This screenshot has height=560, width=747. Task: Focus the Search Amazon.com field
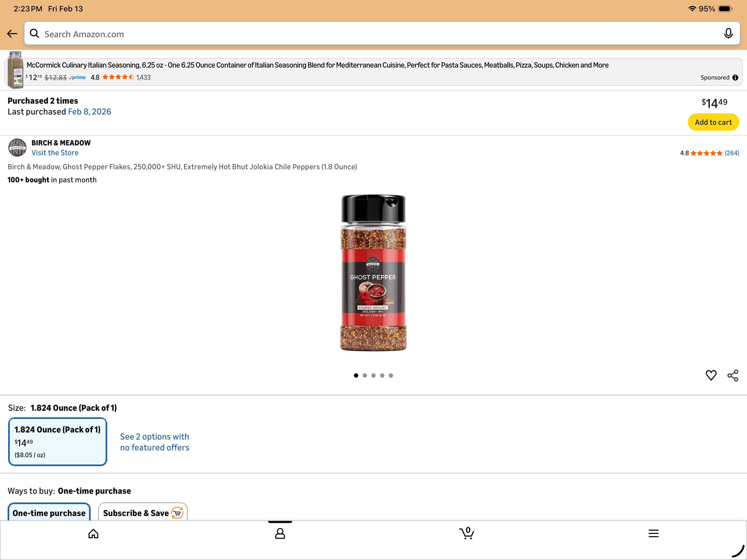382,33
